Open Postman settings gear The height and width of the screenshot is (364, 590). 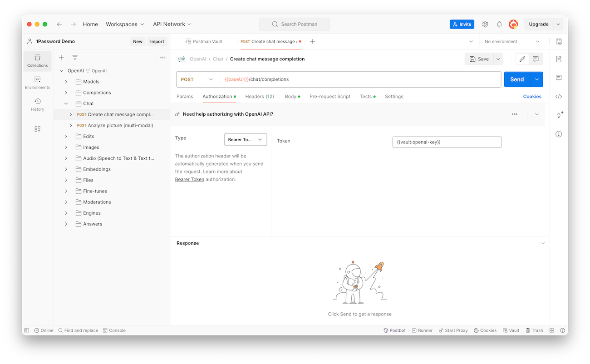pos(485,24)
